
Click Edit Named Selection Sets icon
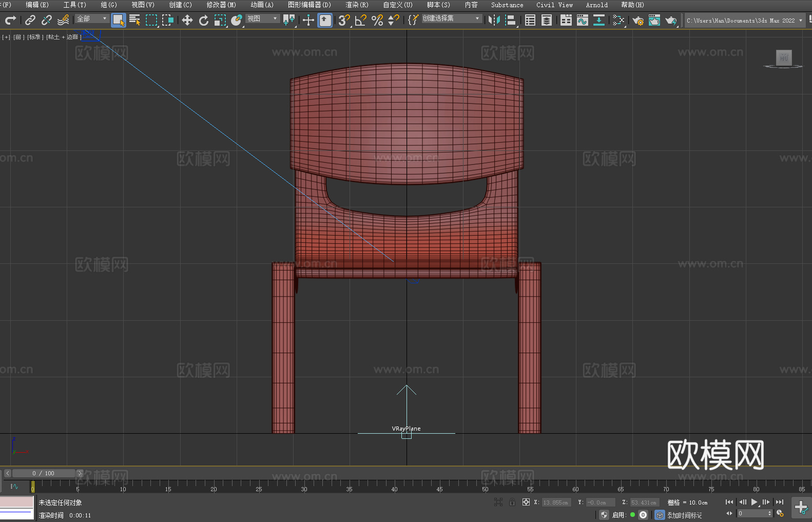(x=413, y=20)
